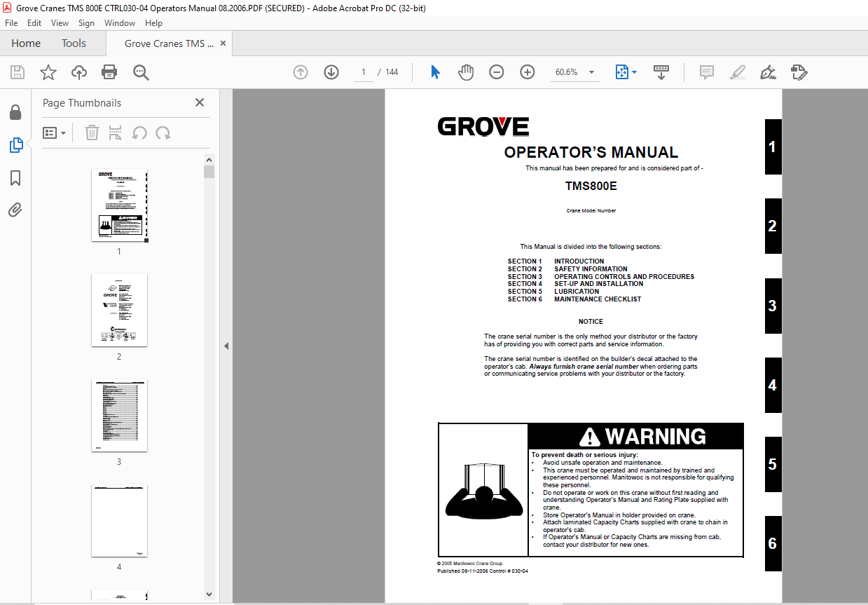
Task: Click the page number input field
Action: point(363,72)
